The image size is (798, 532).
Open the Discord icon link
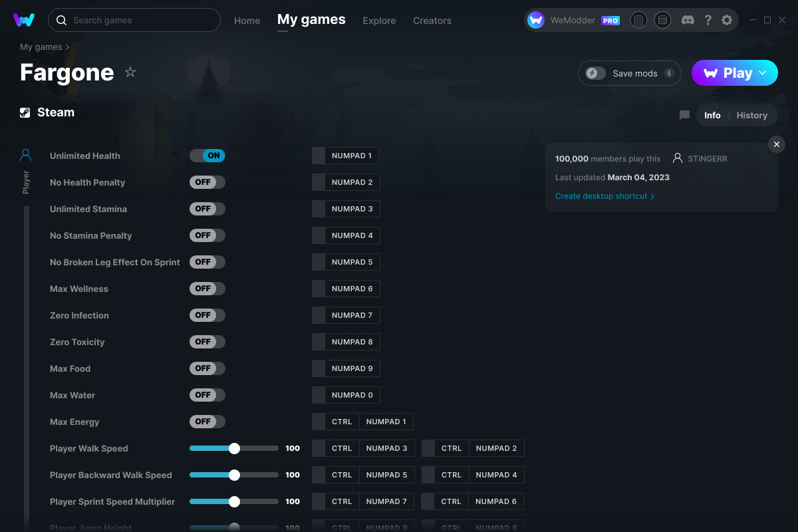688,20
